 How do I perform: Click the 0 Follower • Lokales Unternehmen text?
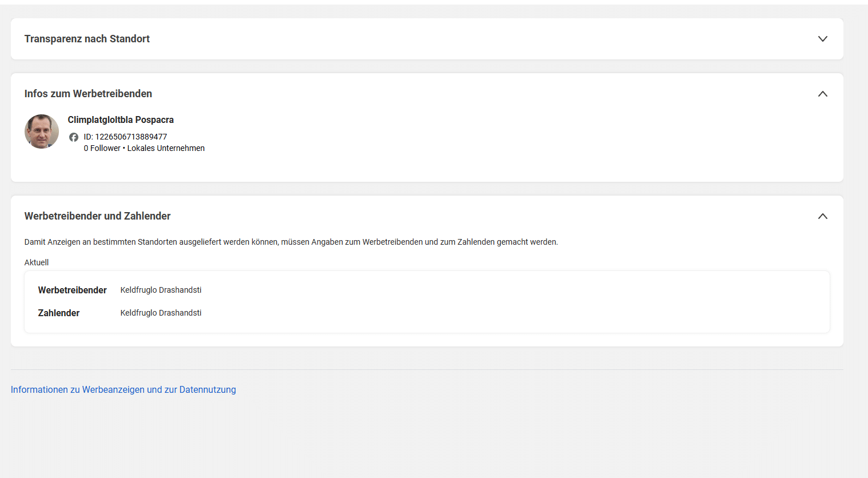click(x=144, y=148)
